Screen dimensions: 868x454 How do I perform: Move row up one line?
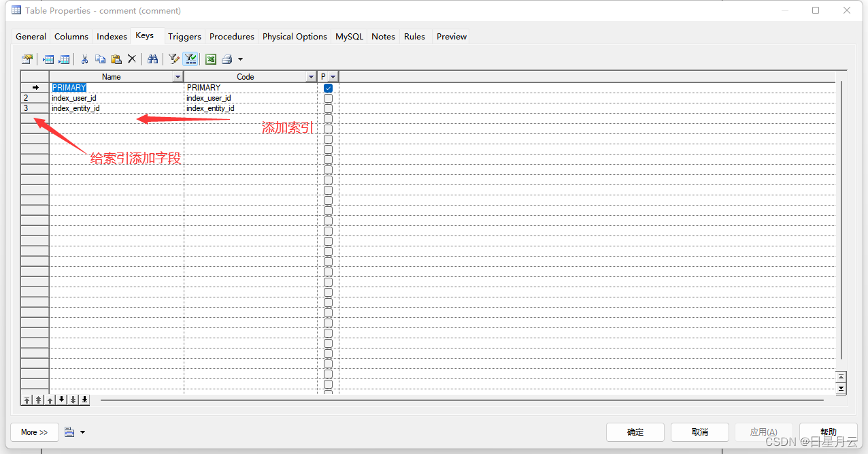pos(50,400)
